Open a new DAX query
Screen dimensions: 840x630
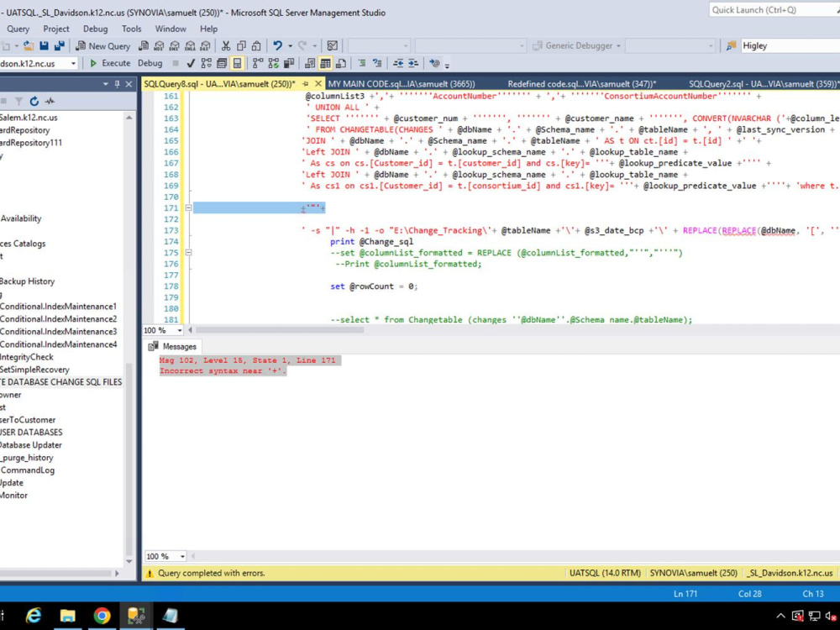[205, 46]
